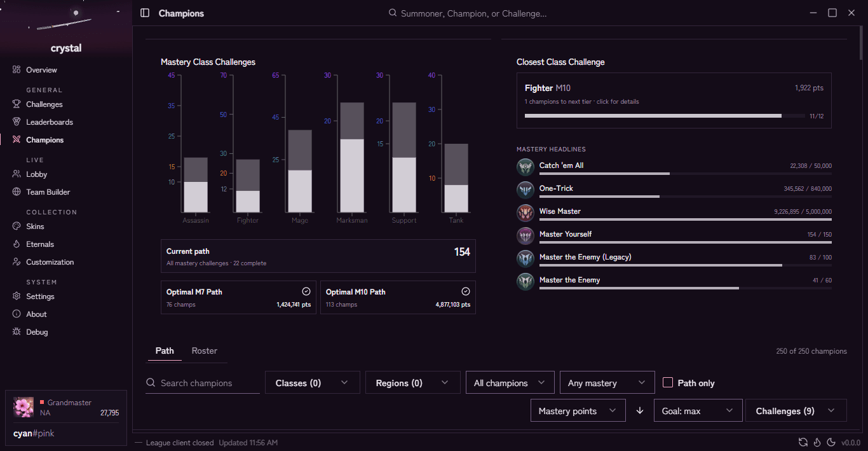This screenshot has width=868, height=451.
Task: Open the Goal: max dropdown
Action: [x=698, y=411]
